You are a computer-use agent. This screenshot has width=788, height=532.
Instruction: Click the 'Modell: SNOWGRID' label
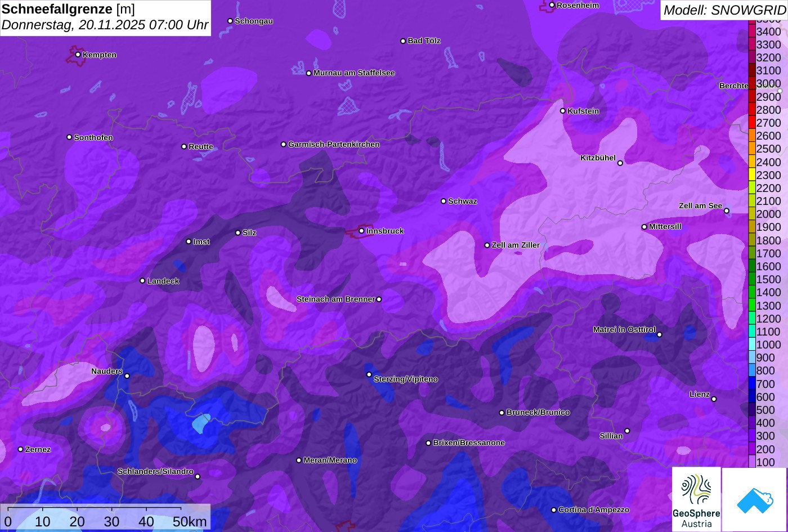coord(724,10)
